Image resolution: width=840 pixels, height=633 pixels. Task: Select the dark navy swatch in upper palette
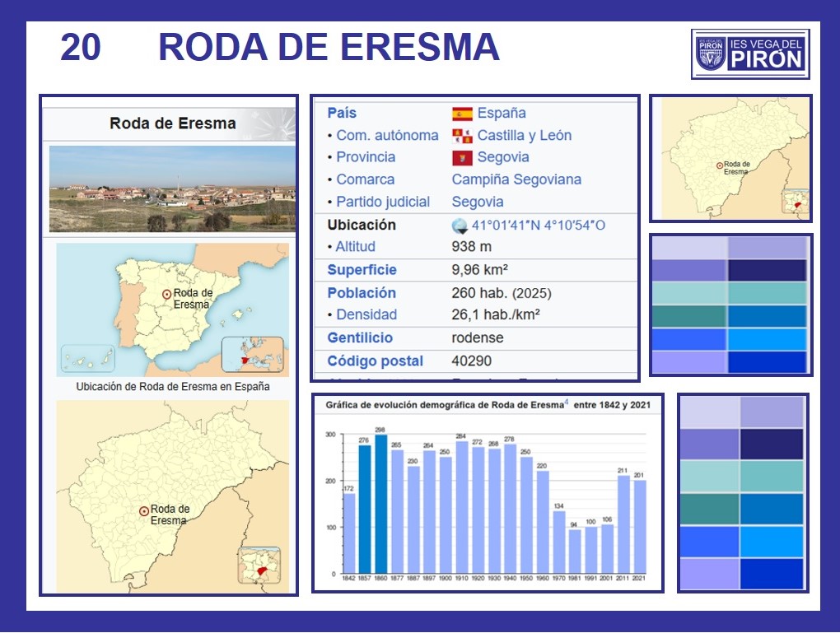[x=768, y=270]
